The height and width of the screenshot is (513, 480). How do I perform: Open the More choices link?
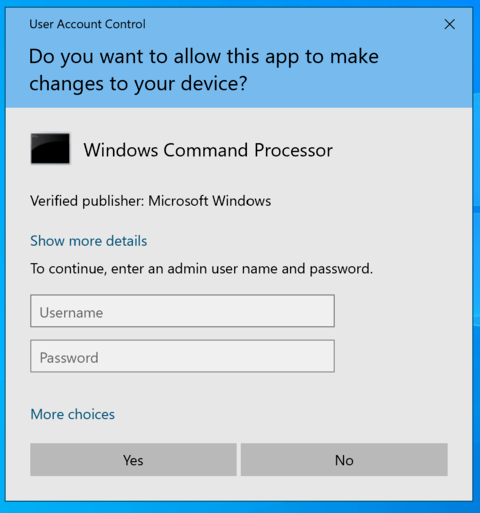coord(72,414)
